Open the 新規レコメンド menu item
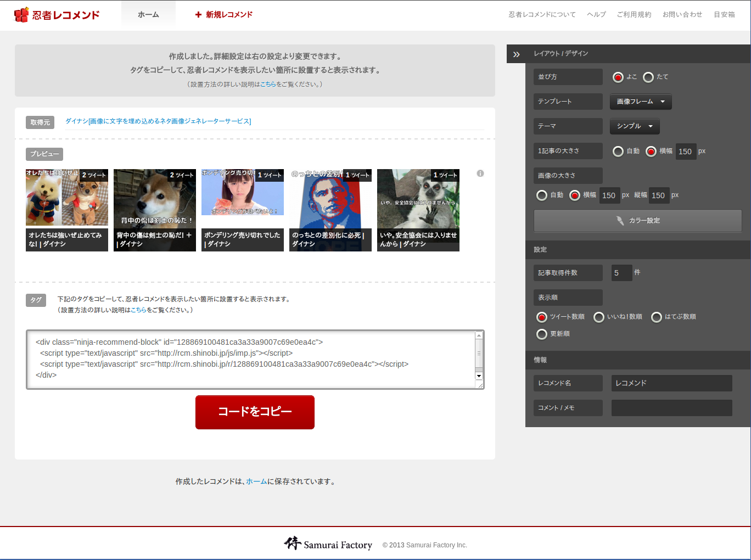This screenshot has height=560, width=751. coord(224,15)
